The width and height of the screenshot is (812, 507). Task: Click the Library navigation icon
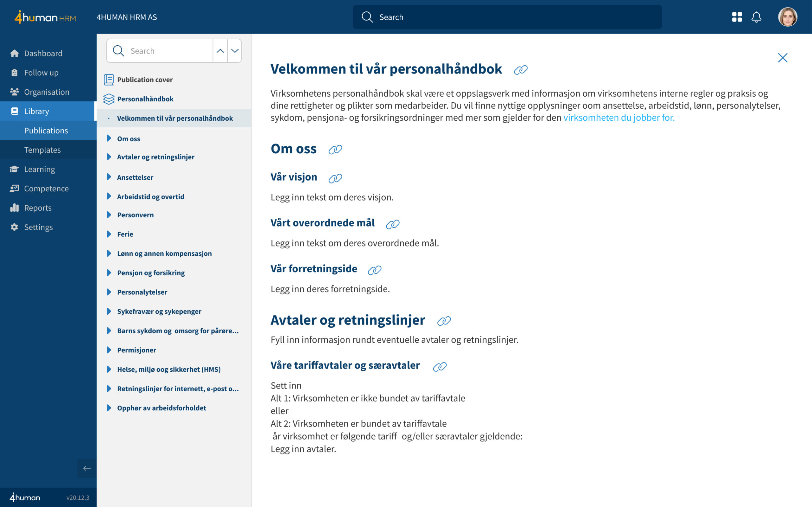[14, 111]
